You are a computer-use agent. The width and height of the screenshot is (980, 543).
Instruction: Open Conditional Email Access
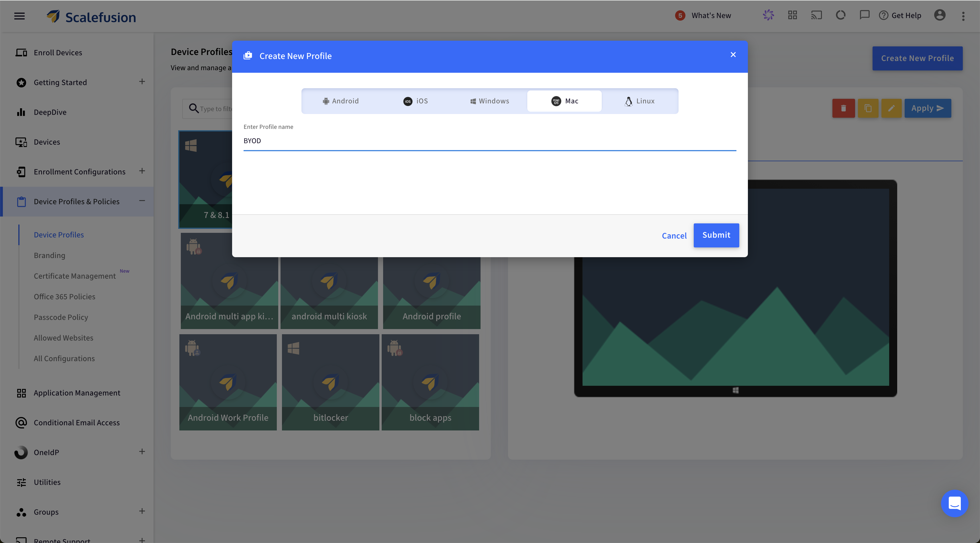coord(77,423)
